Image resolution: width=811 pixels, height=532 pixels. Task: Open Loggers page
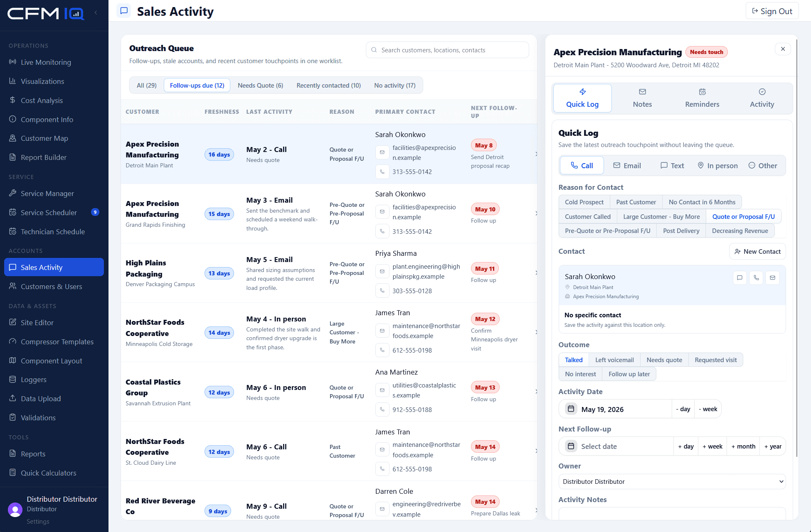[54, 379]
